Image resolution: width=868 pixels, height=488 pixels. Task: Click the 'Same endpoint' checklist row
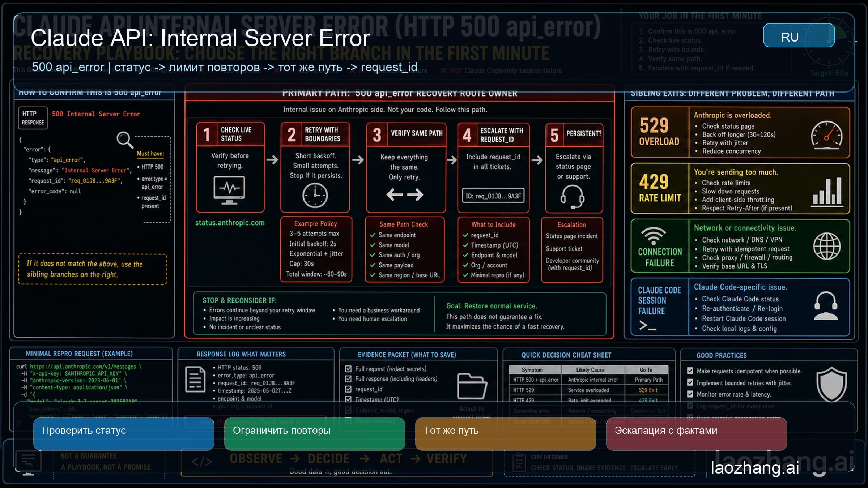pyautogui.click(x=393, y=235)
